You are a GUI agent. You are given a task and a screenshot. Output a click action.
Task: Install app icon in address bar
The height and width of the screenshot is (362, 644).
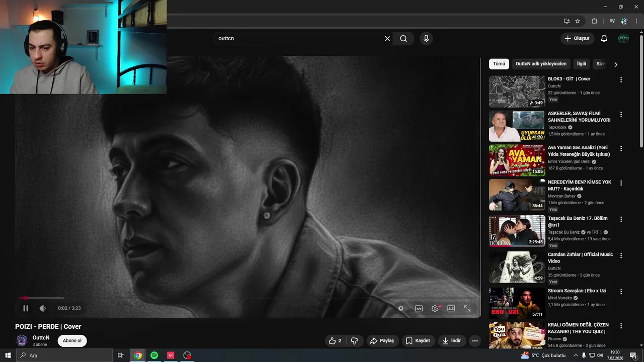pos(567,21)
